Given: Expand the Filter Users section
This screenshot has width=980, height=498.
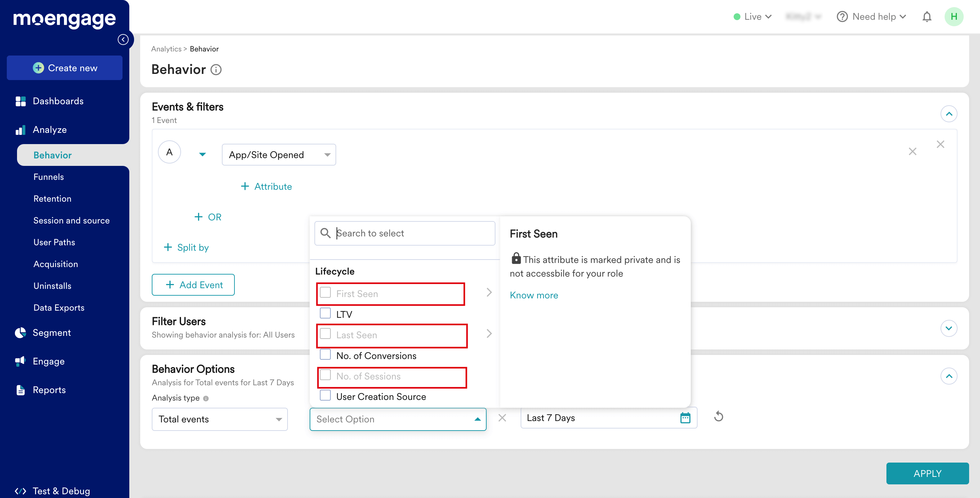Looking at the screenshot, I should click(948, 328).
